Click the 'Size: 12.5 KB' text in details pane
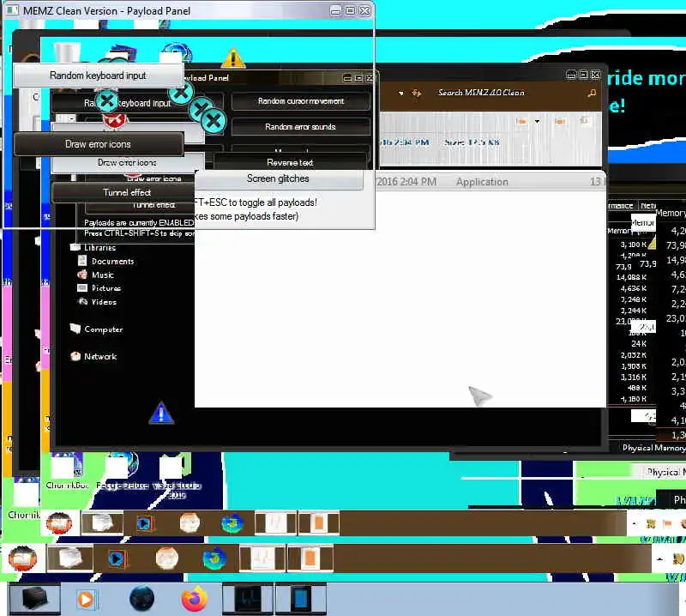Viewport: 686px width, 616px height. click(472, 142)
